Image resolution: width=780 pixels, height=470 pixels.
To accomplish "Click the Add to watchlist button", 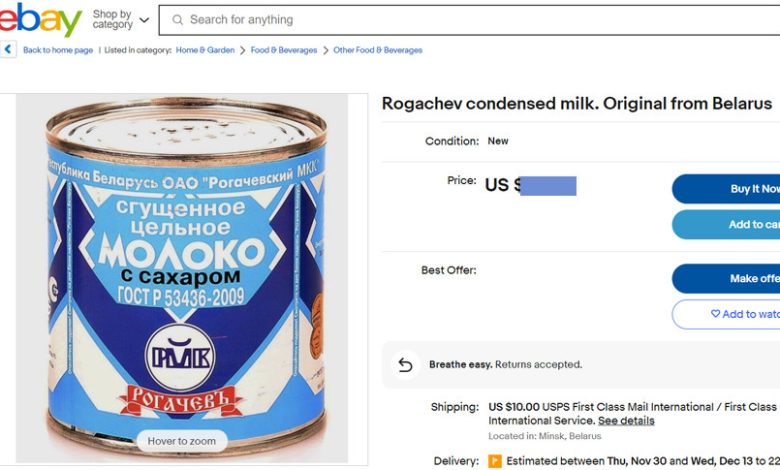I will (x=730, y=314).
